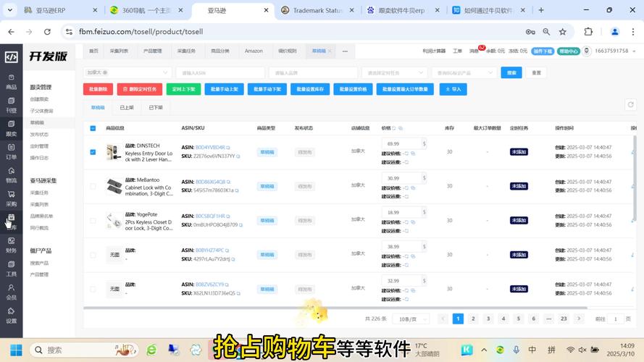Click the red 批量删除 button
The height and width of the screenshot is (362, 644).
pyautogui.click(x=99, y=89)
